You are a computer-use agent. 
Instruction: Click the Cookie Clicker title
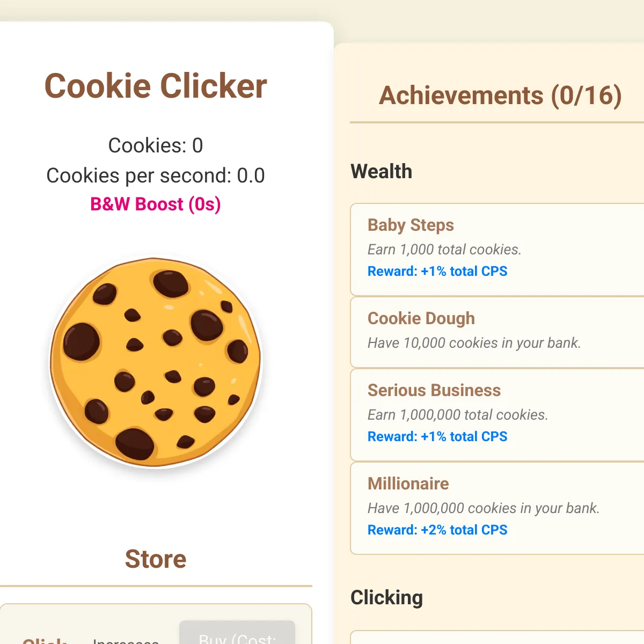pos(156,86)
